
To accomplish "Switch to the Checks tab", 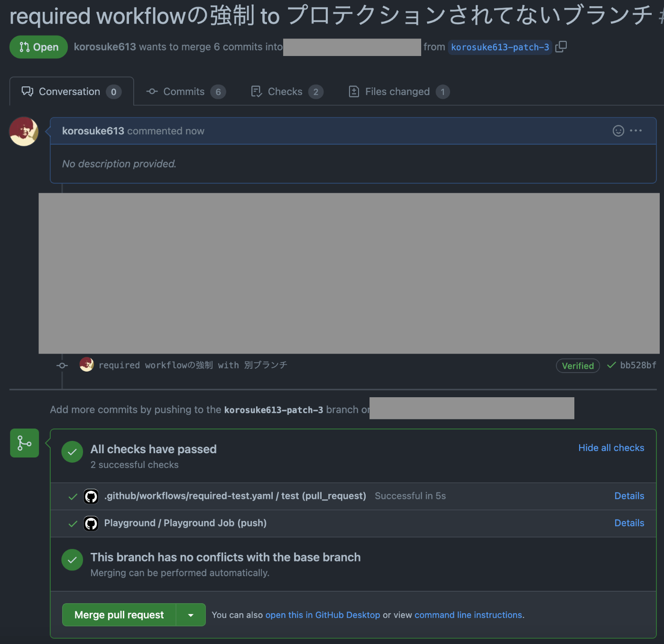I will [287, 92].
